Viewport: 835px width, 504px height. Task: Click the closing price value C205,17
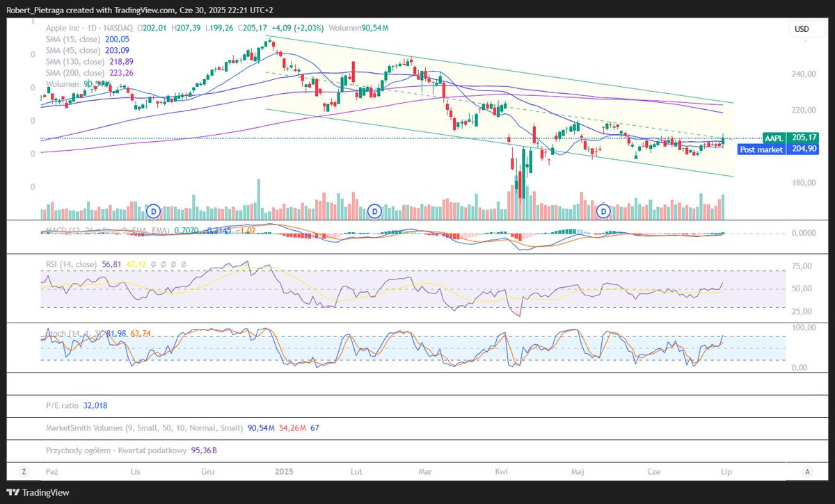point(253,28)
